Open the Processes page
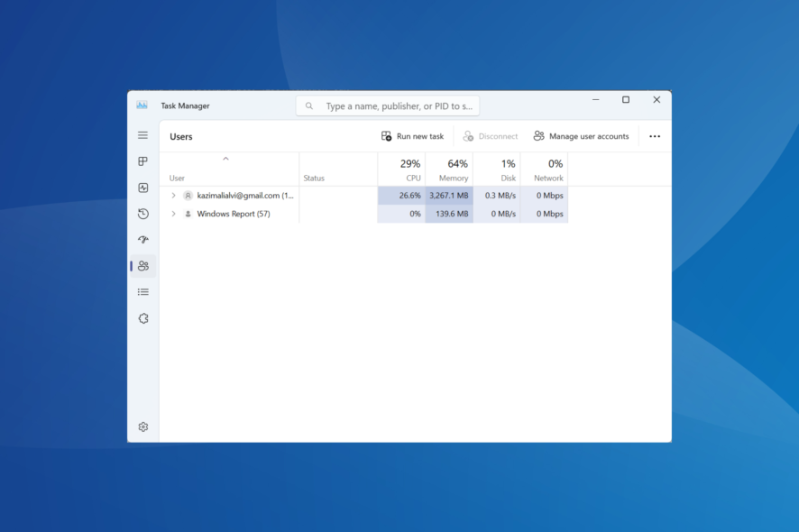799x532 pixels. click(x=142, y=161)
